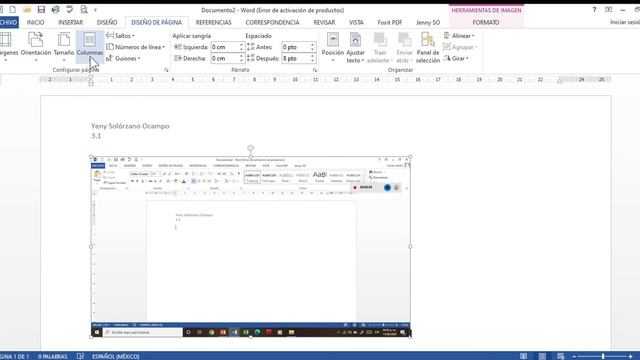Expand the Alinear dropdown
The image size is (640, 360).
click(459, 36)
